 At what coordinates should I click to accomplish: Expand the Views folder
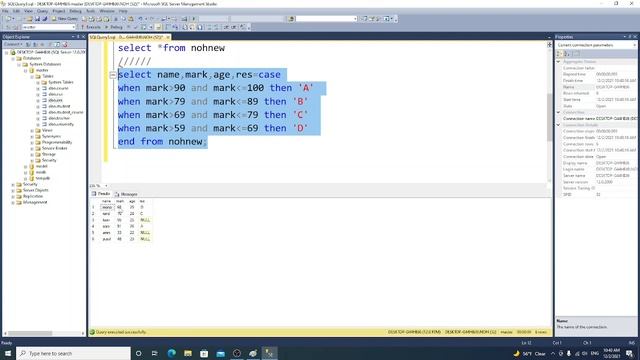(32, 131)
